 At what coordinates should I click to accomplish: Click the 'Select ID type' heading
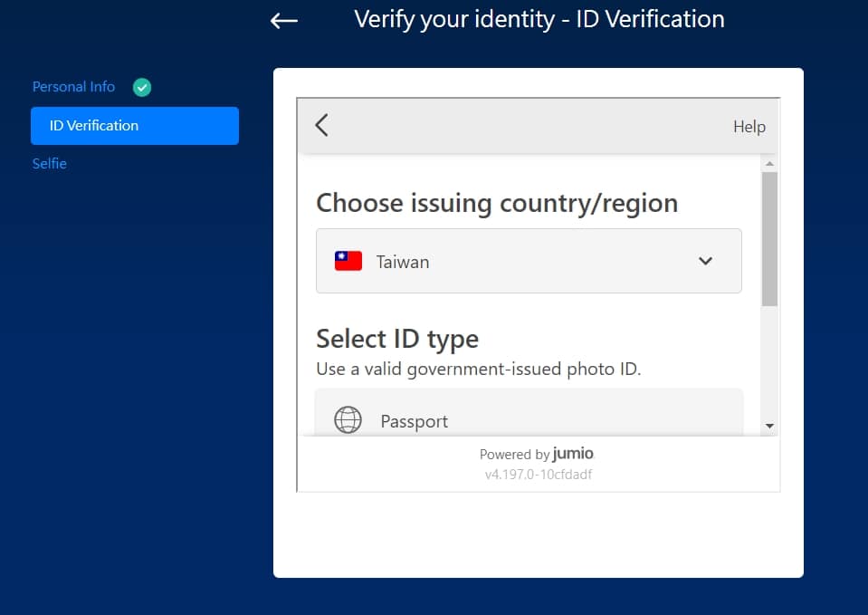tap(397, 339)
